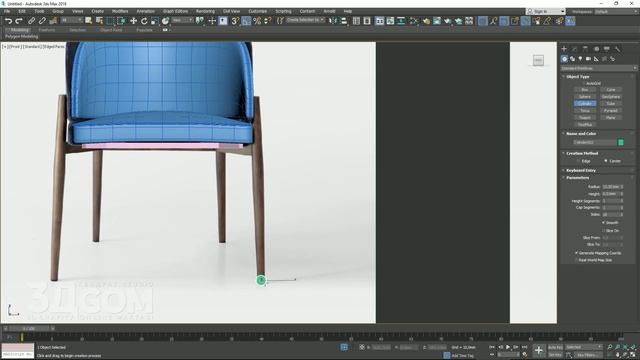This screenshot has height=360, width=640.
Task: Select the Helpers category icon
Action: click(596, 59)
